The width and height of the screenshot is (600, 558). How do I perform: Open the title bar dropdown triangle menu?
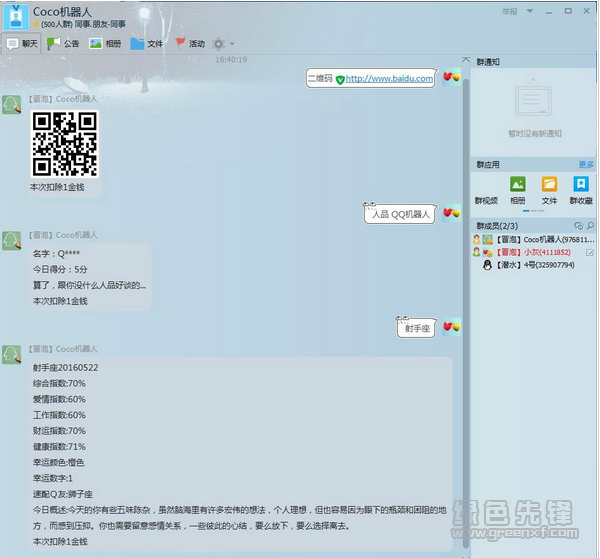(x=530, y=11)
